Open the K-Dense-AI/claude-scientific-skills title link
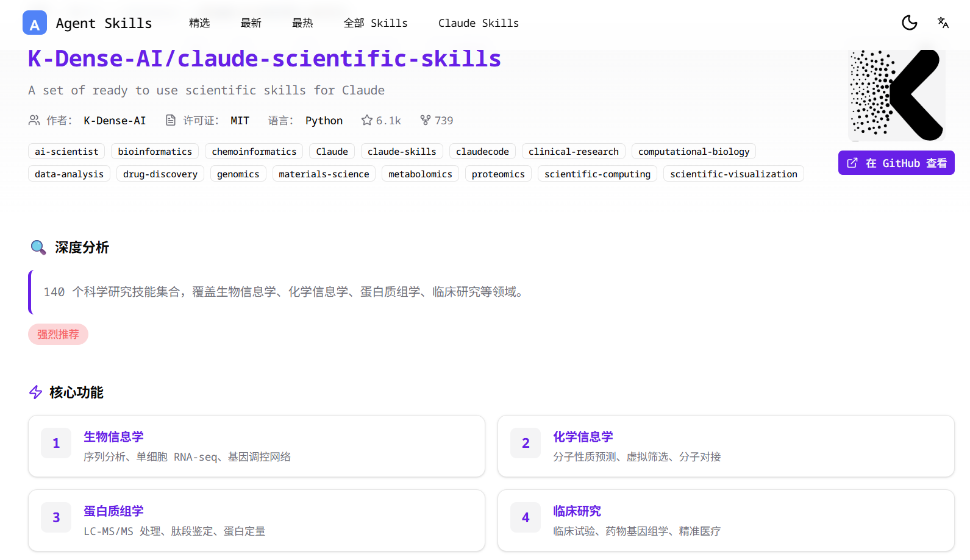This screenshot has height=560, width=970. tap(264, 59)
